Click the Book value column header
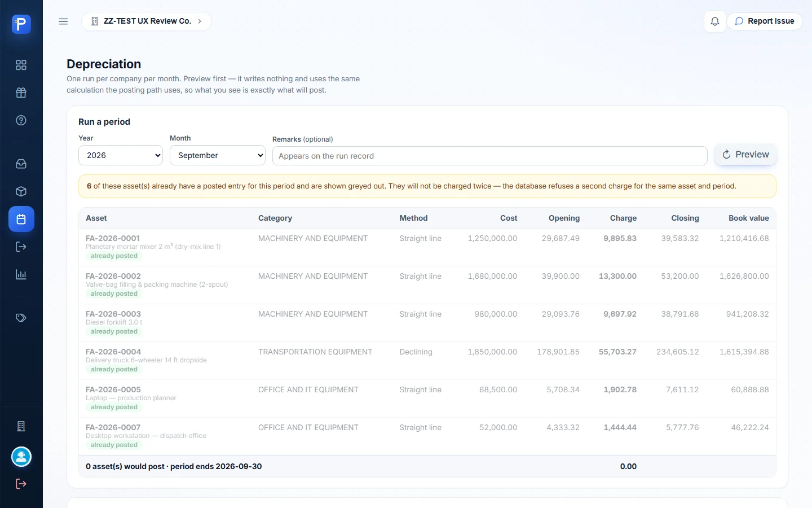The width and height of the screenshot is (812, 508). (749, 218)
